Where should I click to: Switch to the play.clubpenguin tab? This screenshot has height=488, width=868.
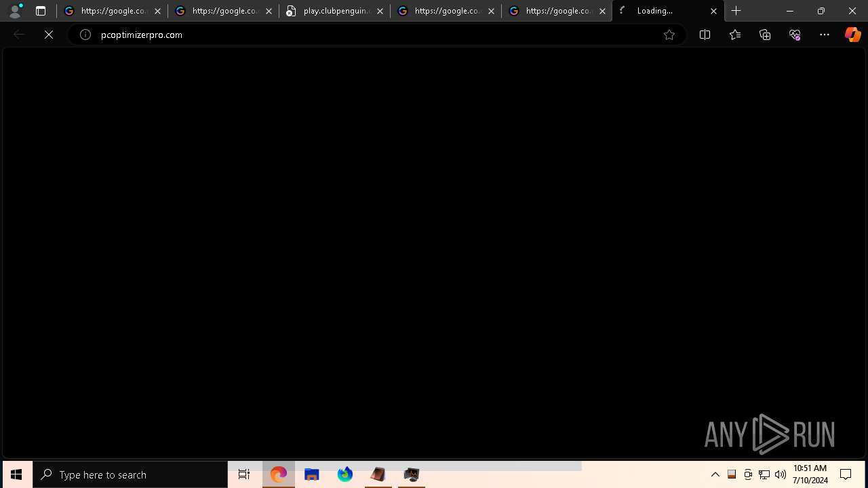[335, 11]
